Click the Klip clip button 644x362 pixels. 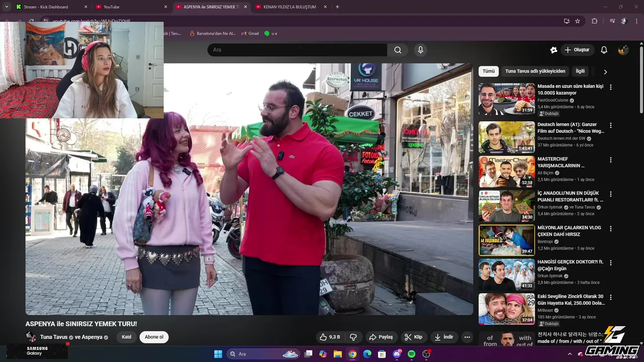(414, 337)
